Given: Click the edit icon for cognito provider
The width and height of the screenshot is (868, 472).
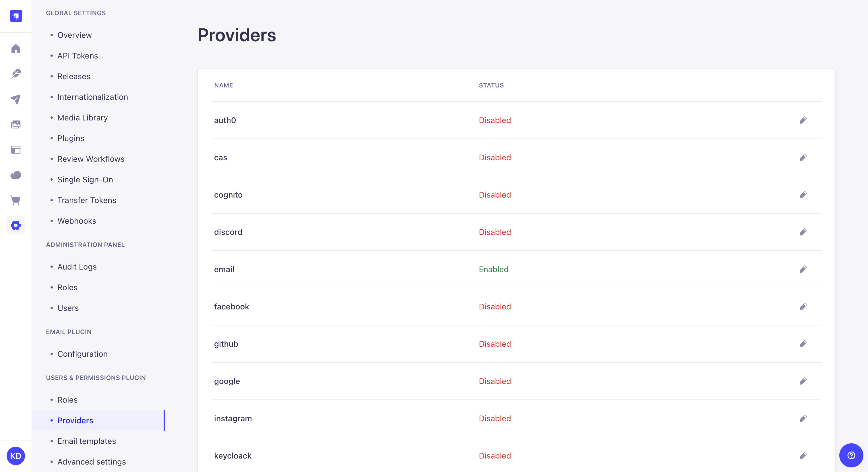Looking at the screenshot, I should (x=803, y=194).
